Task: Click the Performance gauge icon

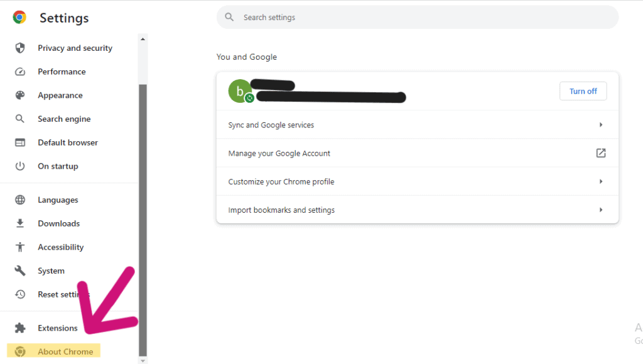Action: 19,72
